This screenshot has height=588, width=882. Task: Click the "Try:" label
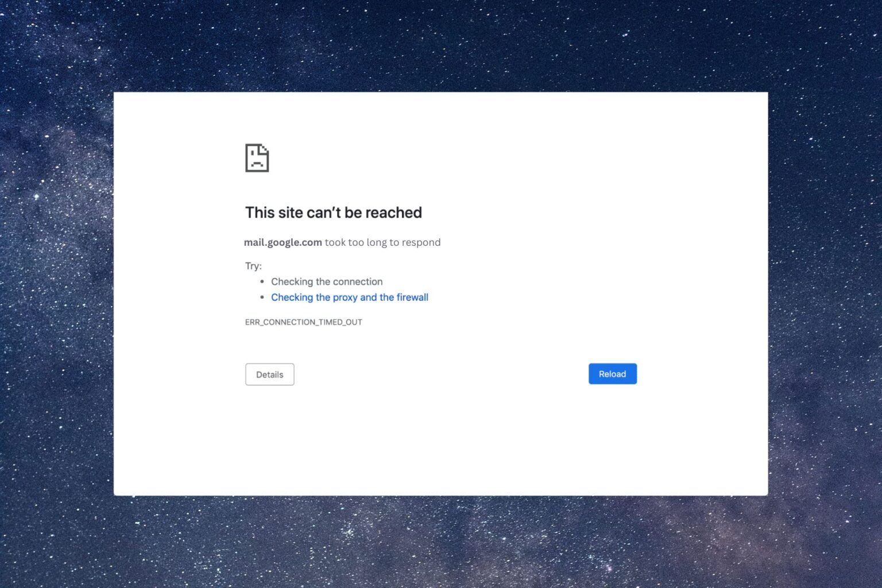pos(253,266)
